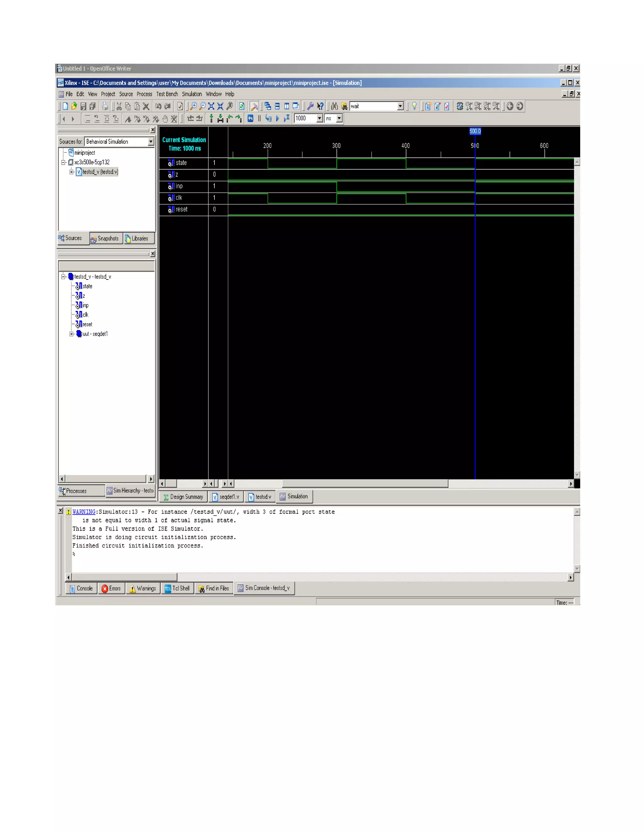Screen dimensions: 644x833
Task: Collapse the testsd_v hierarchy root node
Action: pos(63,277)
